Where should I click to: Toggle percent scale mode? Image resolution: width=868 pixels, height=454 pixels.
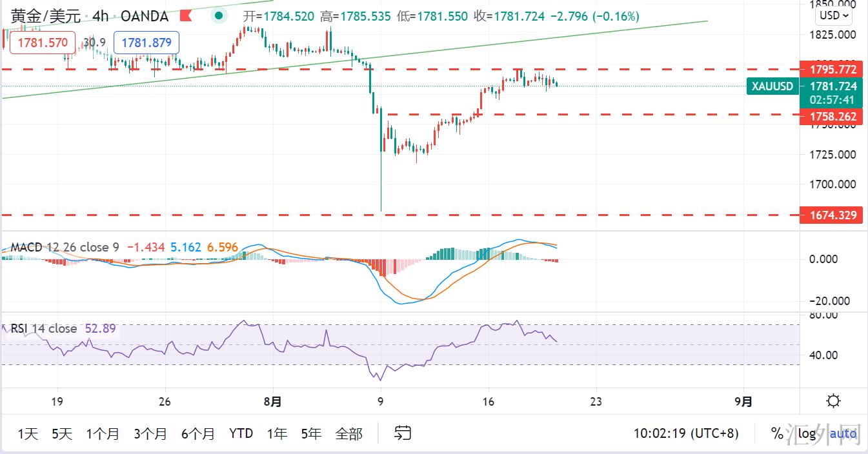tap(776, 433)
